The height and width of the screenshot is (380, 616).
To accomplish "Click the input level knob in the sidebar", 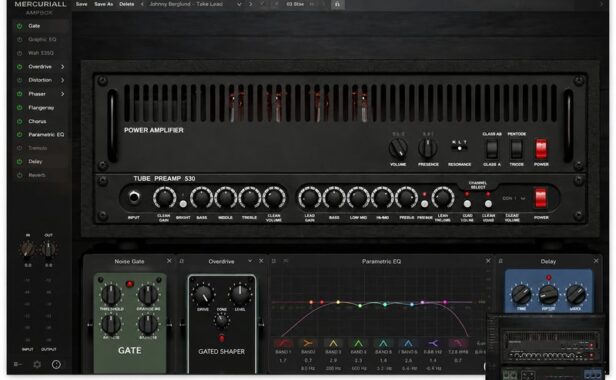I will [x=28, y=249].
